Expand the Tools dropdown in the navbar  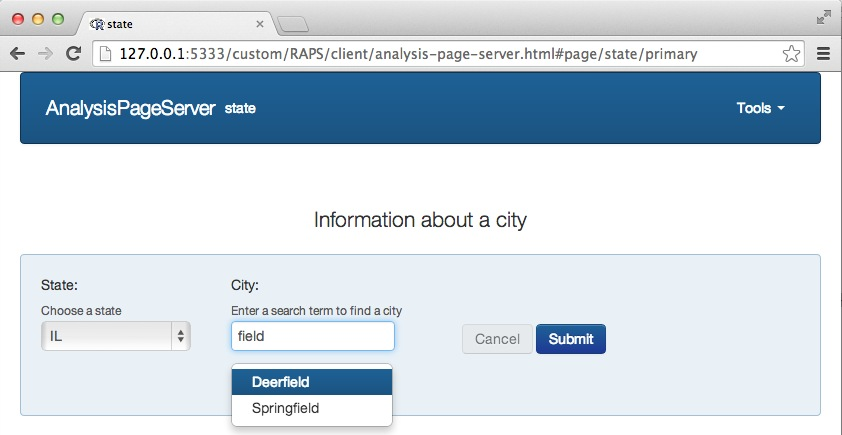point(760,108)
